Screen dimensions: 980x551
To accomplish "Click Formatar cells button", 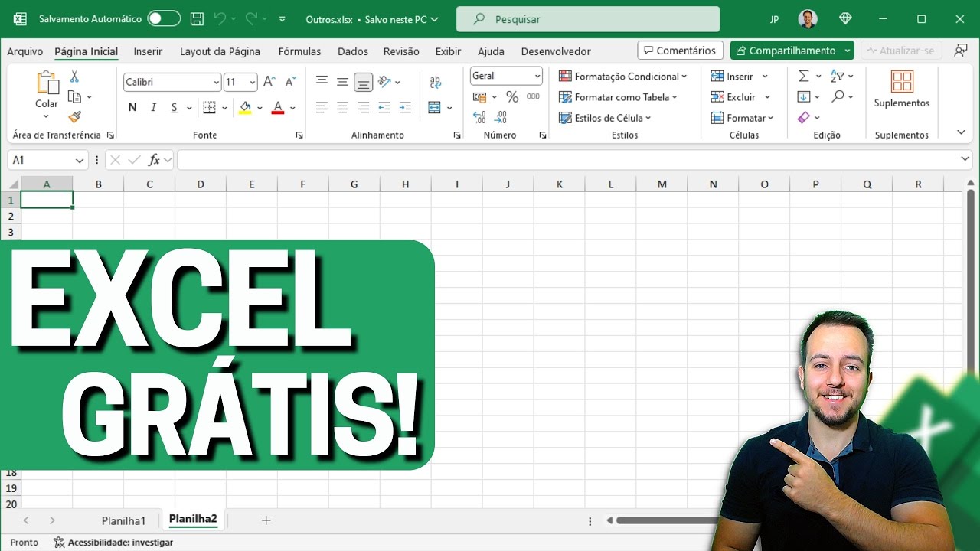I will point(741,118).
